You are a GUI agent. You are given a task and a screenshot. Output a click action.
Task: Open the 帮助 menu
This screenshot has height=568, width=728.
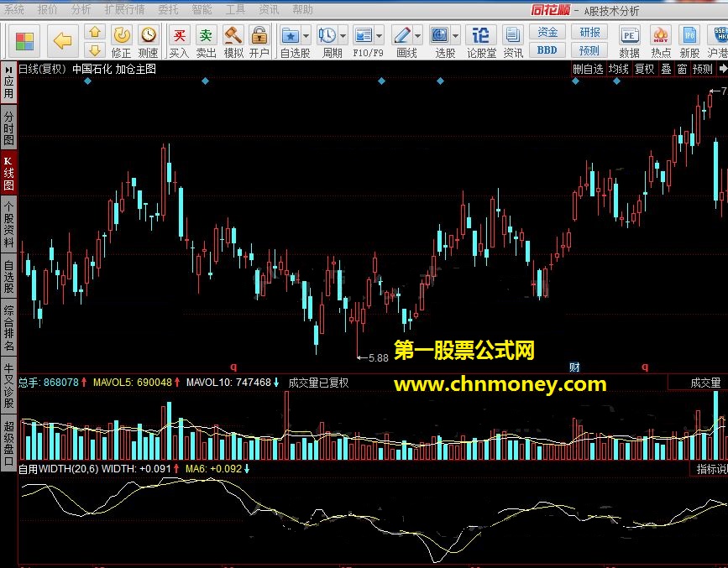pos(303,9)
